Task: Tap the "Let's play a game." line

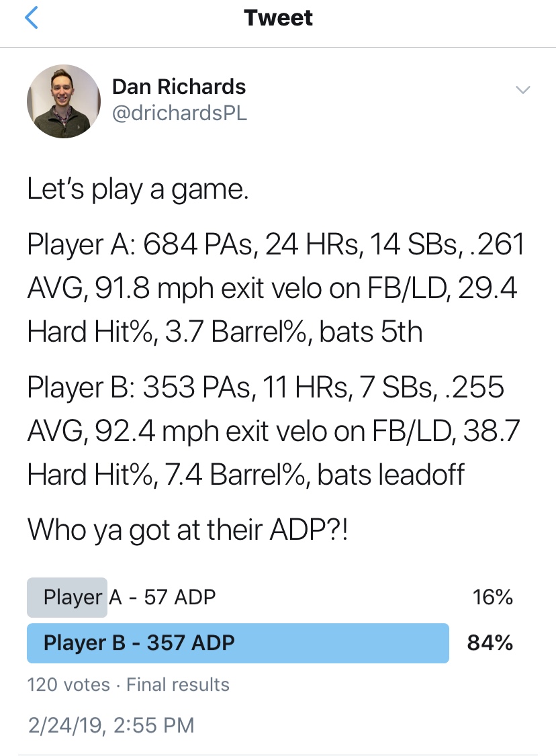Action: 138,189
